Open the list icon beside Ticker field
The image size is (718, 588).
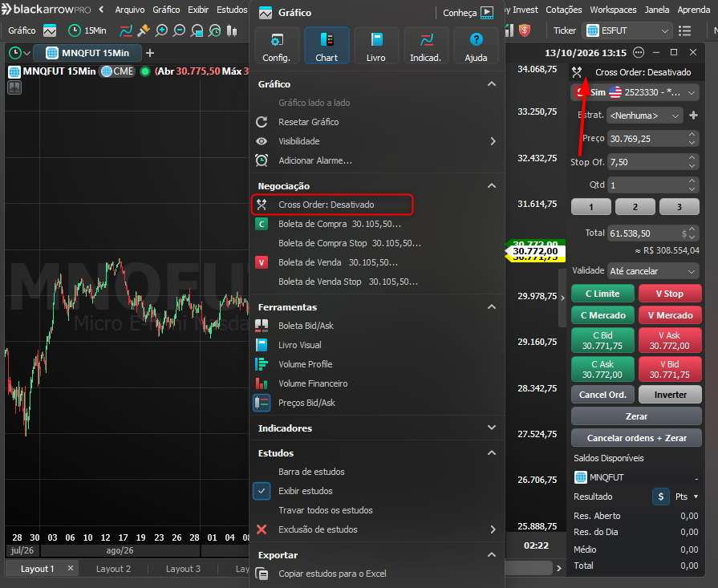[684, 30]
